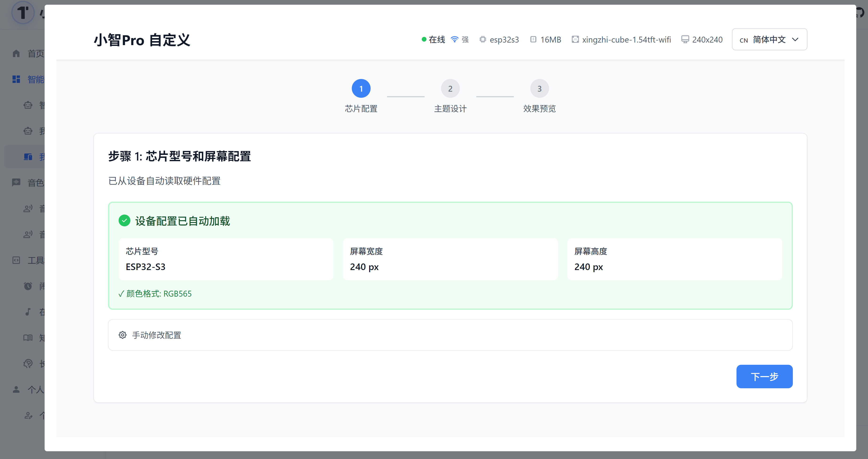This screenshot has width=868, height=459.
Task: Click the green checkmark success icon
Action: click(x=124, y=221)
